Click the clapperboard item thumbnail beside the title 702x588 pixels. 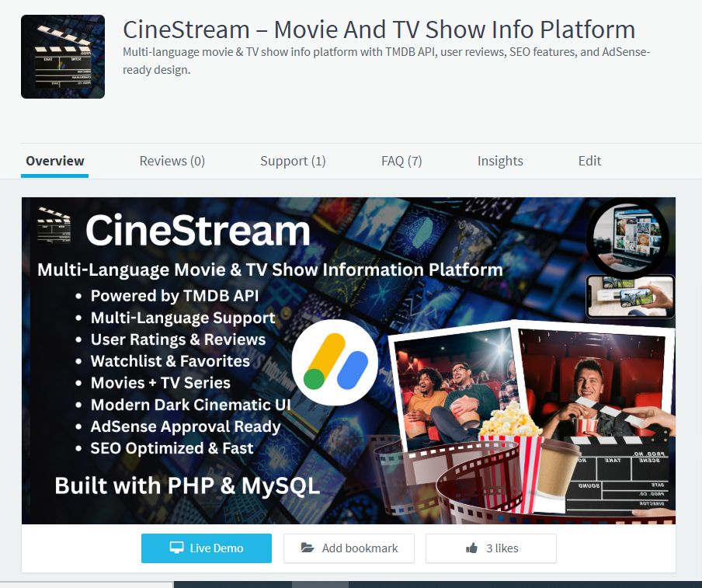[x=63, y=57]
